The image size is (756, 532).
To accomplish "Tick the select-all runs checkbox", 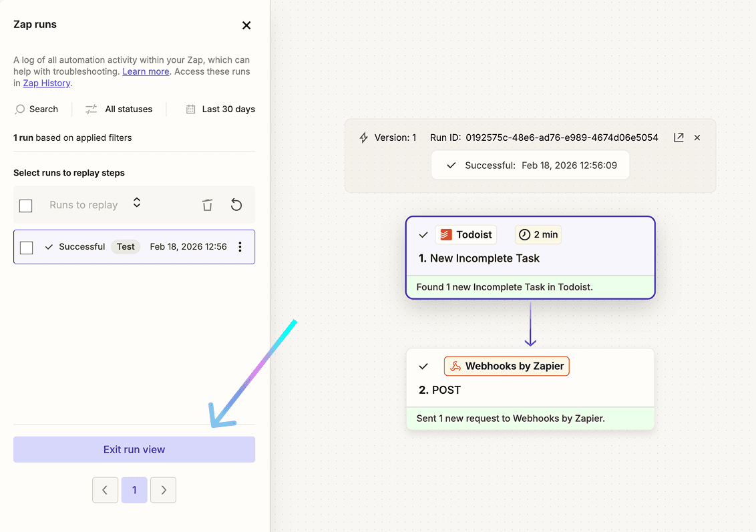I will click(x=25, y=206).
